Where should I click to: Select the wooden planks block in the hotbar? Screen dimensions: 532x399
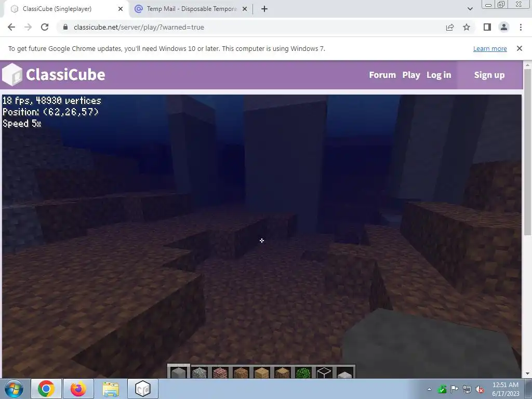(x=262, y=372)
